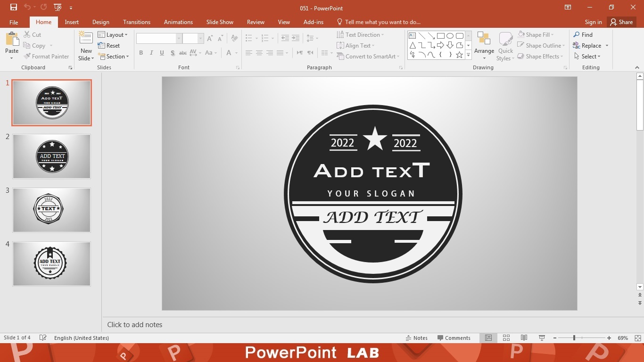The height and width of the screenshot is (362, 644).
Task: Open the Select dropdown in Editing
Action: [x=587, y=57]
